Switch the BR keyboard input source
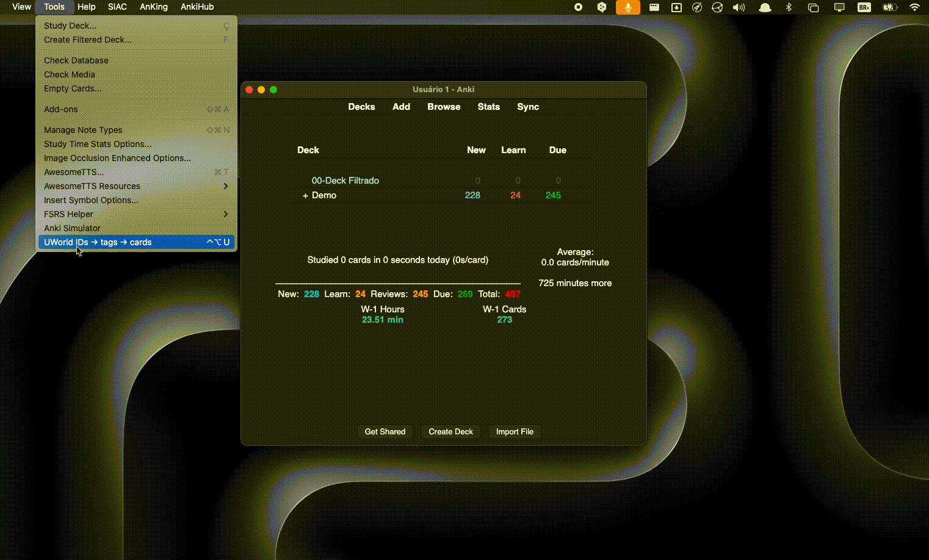Screen dimensions: 929x560 tap(864, 7)
